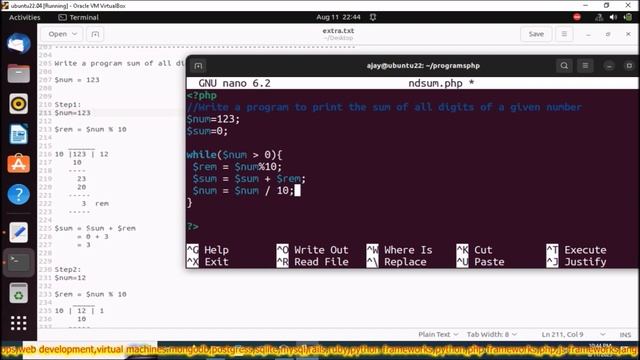Click the terminal search icon

[x=564, y=66]
